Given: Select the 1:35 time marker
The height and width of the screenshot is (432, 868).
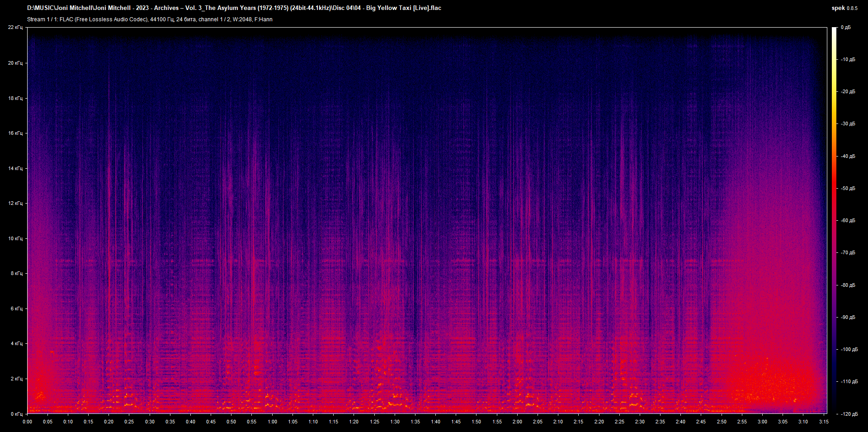Looking at the screenshot, I should click(x=416, y=421).
